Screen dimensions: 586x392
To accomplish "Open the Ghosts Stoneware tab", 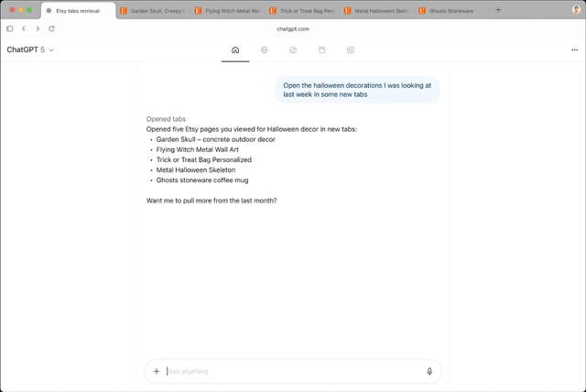I will pyautogui.click(x=450, y=11).
